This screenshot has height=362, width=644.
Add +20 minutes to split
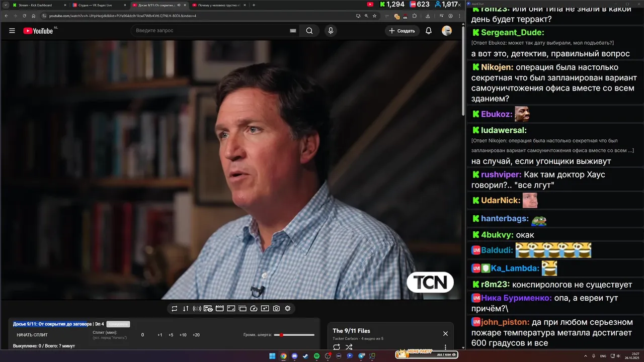pyautogui.click(x=196, y=335)
